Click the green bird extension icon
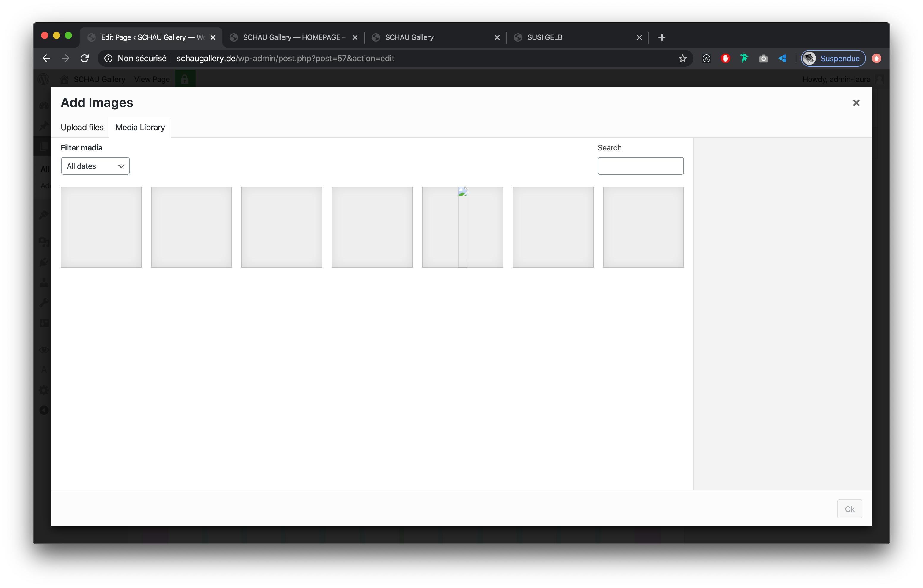This screenshot has height=588, width=923. 744,58
